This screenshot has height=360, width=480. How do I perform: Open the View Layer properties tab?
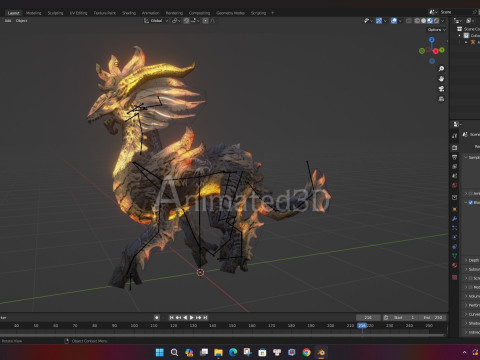(455, 166)
